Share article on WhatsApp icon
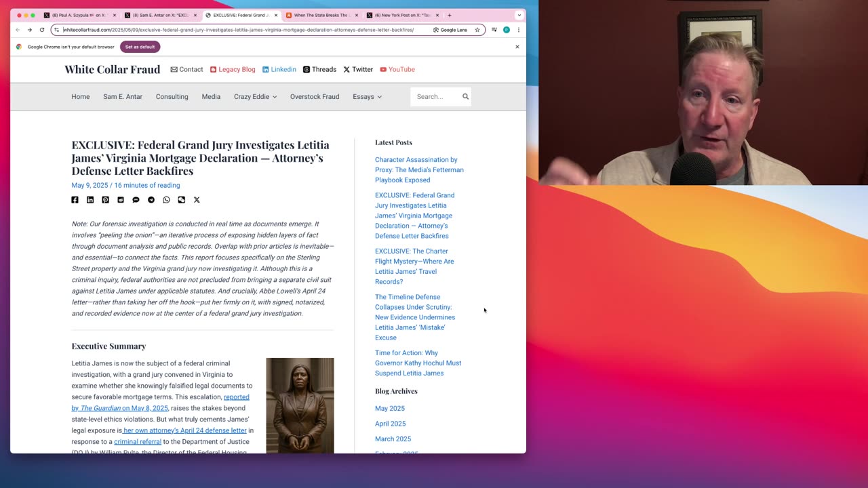Screen dimensions: 868x488 click(166, 200)
